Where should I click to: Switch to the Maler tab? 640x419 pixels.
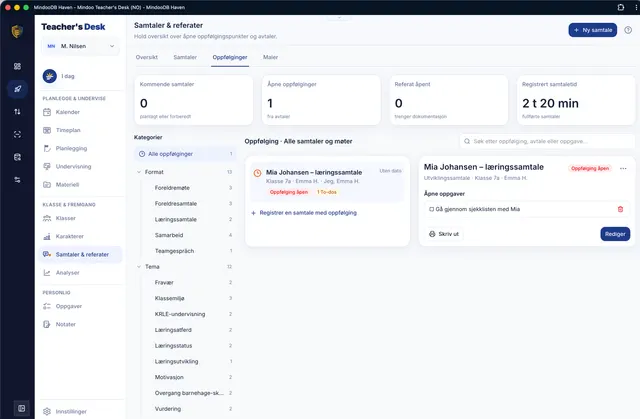click(270, 57)
